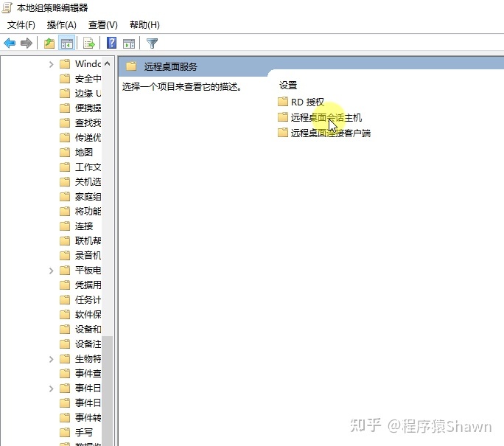Click the 设置 column header
This screenshot has width=504, height=446.
pyautogui.click(x=288, y=86)
